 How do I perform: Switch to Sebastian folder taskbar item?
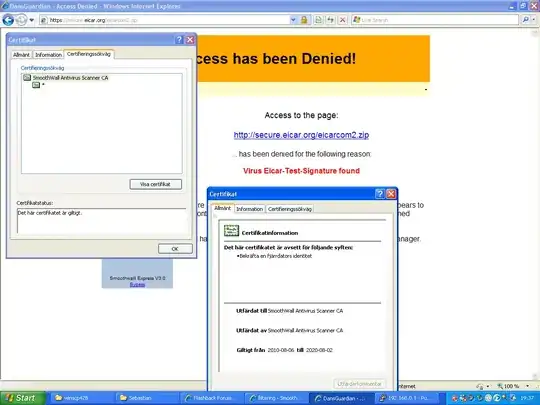pyautogui.click(x=147, y=398)
